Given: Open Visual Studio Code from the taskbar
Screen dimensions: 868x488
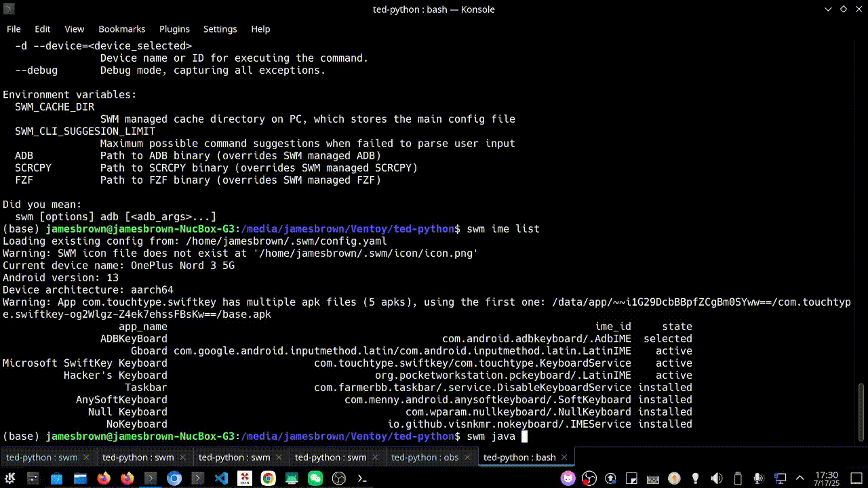Looking at the screenshot, I should (222, 478).
